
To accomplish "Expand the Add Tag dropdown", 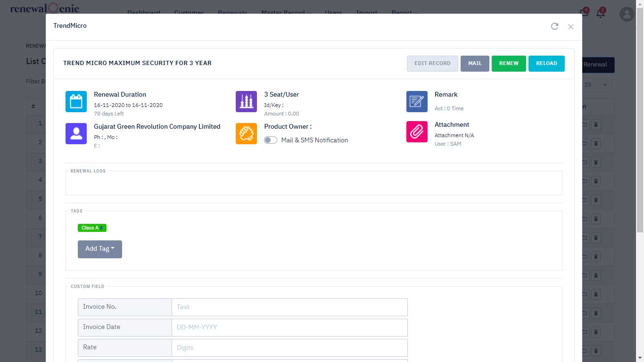I will 100,249.
